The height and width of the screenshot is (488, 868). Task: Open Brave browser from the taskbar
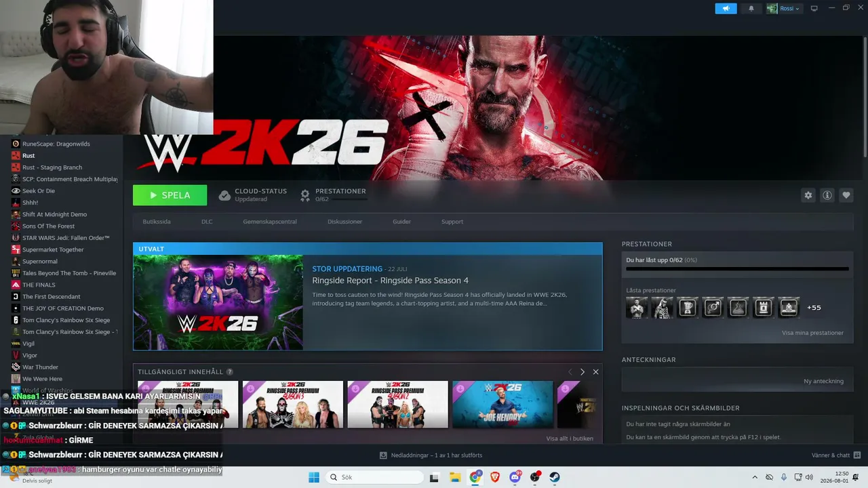[x=495, y=477]
